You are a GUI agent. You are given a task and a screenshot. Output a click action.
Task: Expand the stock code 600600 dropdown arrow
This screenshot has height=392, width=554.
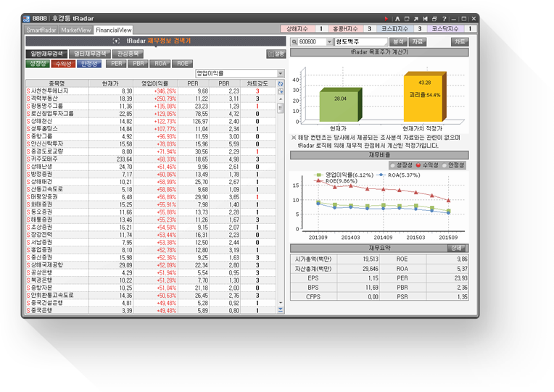click(330, 42)
